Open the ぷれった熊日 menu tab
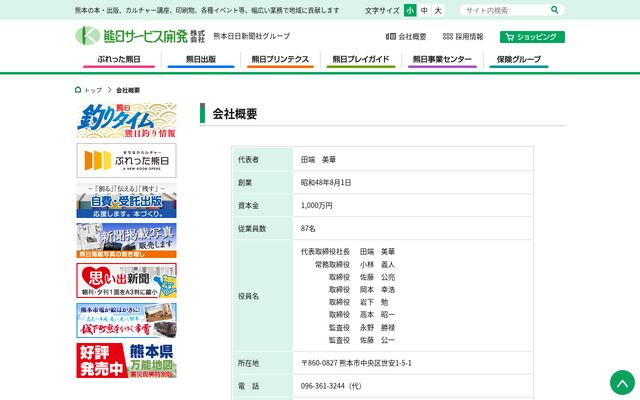The width and height of the screenshot is (640, 400). click(x=119, y=60)
